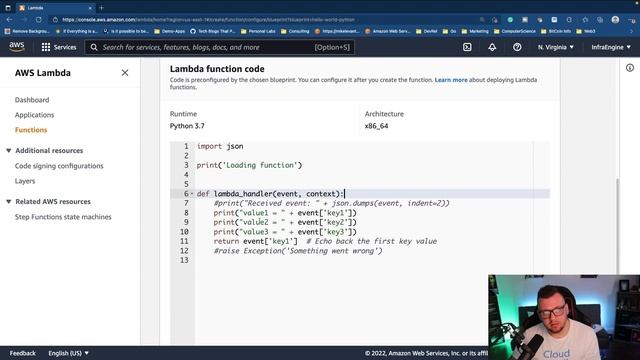Open the notifications bell
Screen dimensions: 640x360
(492, 47)
